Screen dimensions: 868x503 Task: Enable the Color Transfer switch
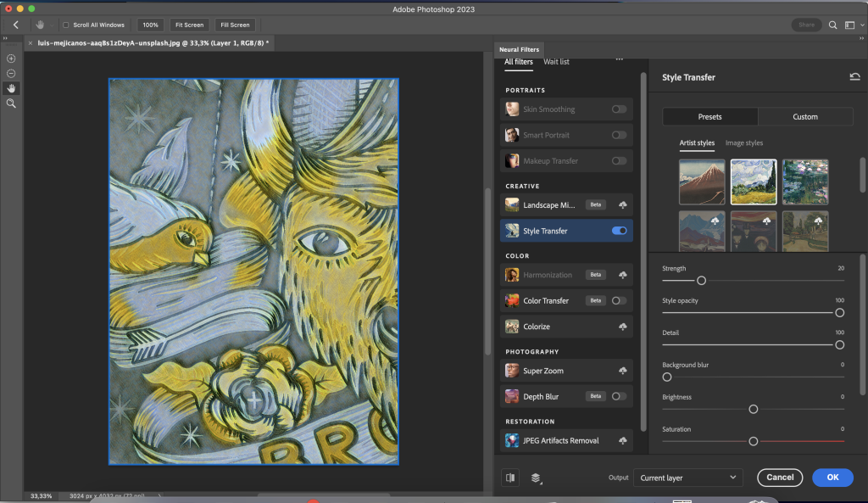click(x=619, y=301)
